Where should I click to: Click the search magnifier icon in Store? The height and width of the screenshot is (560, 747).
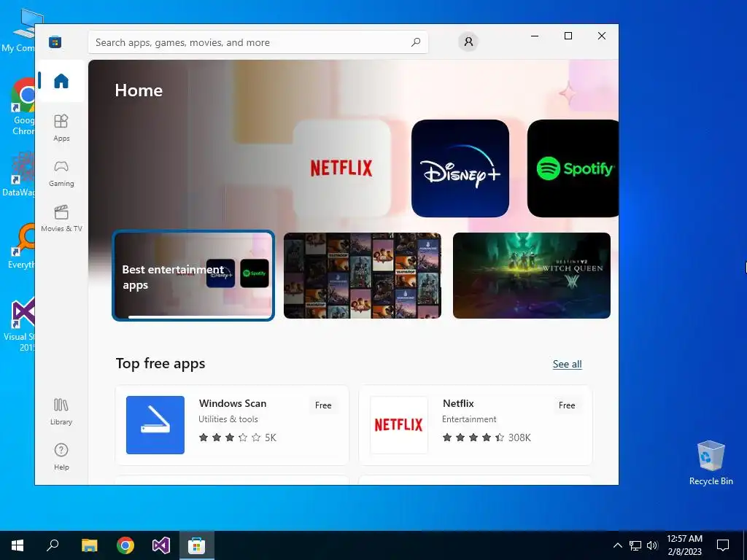point(415,42)
